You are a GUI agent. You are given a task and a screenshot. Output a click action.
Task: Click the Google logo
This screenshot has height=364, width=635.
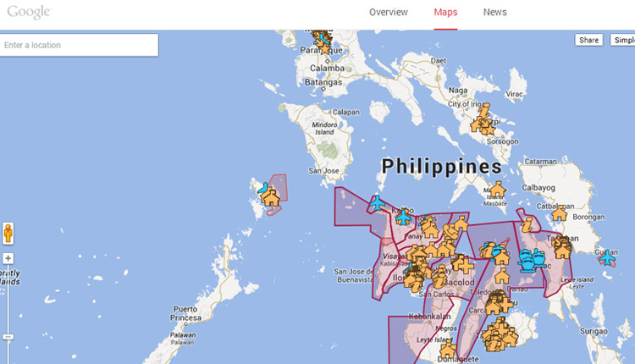coord(29,12)
